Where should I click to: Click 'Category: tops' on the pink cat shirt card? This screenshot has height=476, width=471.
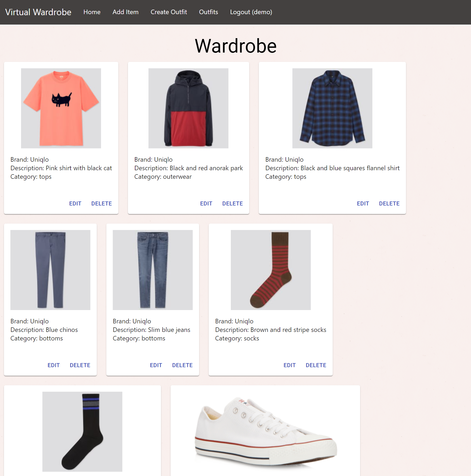(x=31, y=177)
